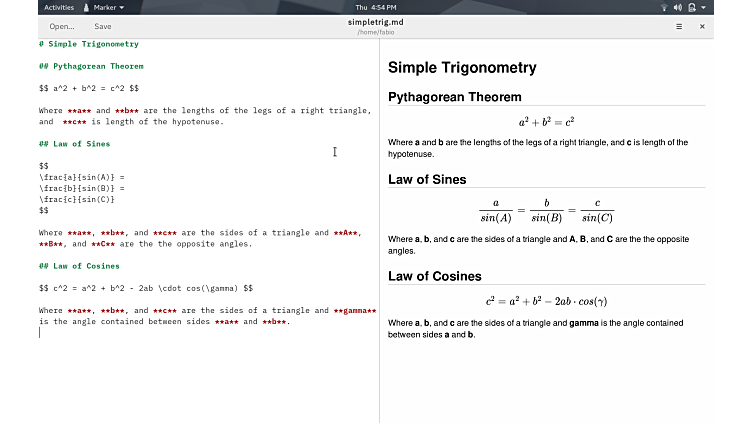Click the battery status icon in top bar

tap(692, 7)
